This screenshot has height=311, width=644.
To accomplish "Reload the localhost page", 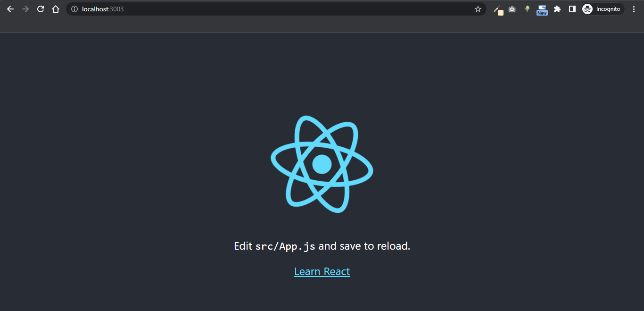I will pos(41,9).
